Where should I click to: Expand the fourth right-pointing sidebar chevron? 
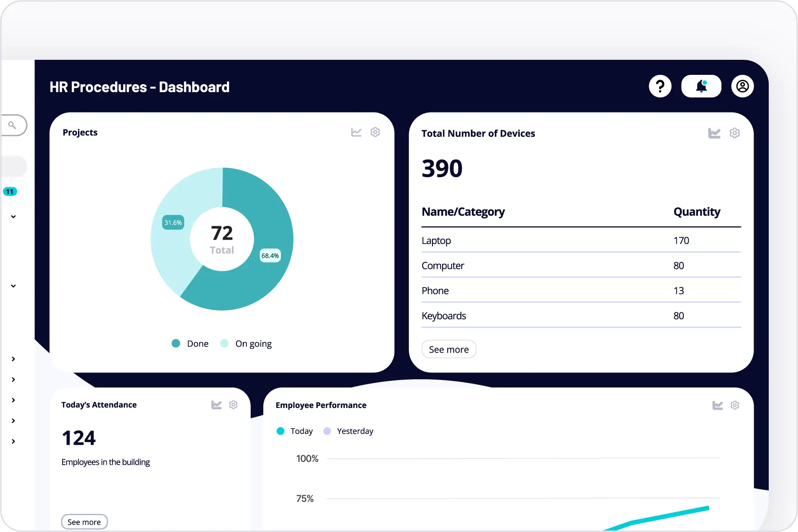tap(13, 421)
